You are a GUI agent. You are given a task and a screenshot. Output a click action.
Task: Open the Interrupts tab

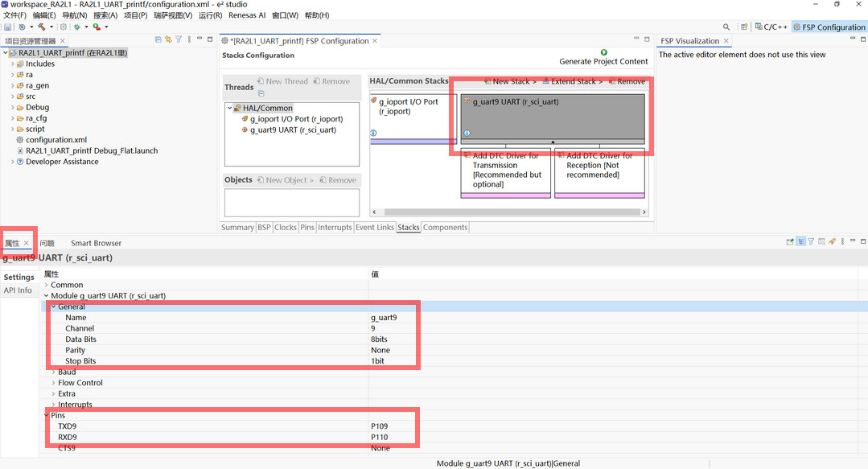point(335,228)
